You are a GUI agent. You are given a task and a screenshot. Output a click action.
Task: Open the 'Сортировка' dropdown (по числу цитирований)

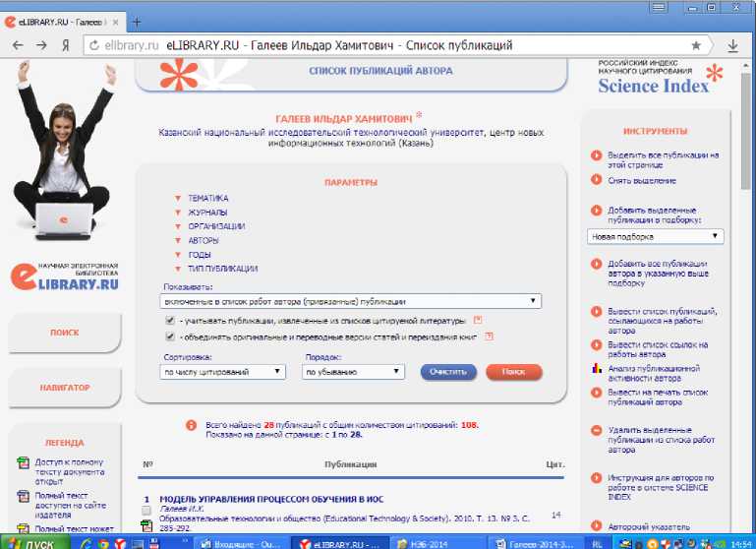pyautogui.click(x=222, y=372)
